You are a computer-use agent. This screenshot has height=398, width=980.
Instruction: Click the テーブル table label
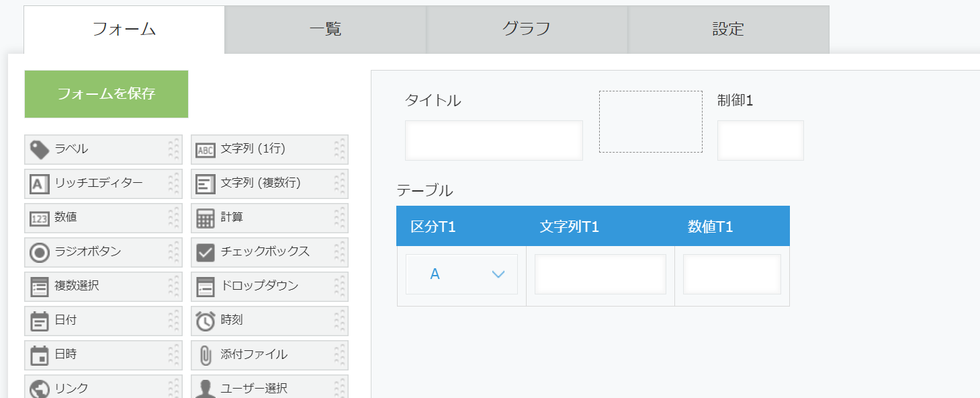425,191
